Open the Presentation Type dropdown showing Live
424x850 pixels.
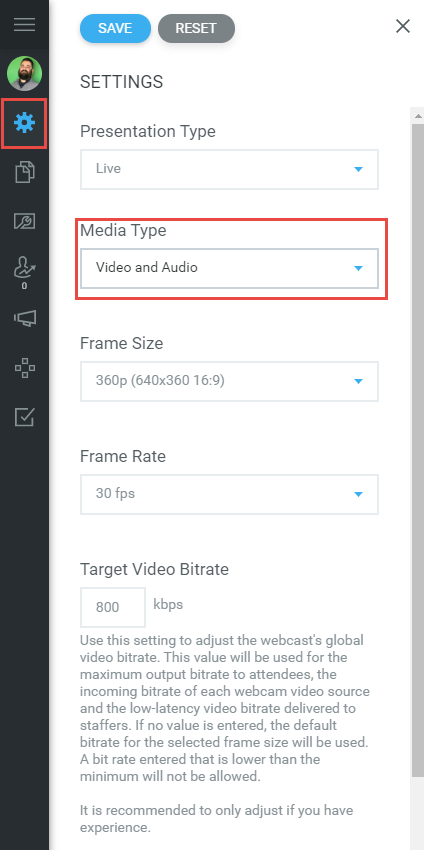click(x=229, y=169)
